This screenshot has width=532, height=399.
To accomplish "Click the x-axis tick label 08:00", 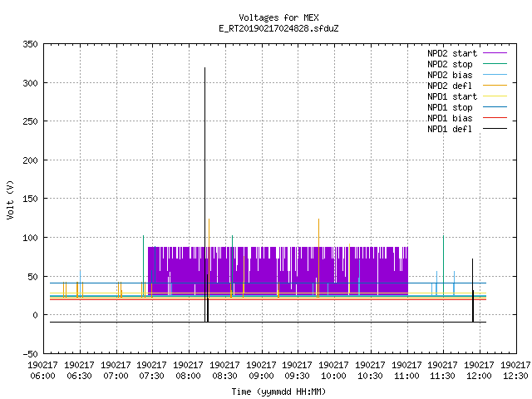I will click(189, 376).
